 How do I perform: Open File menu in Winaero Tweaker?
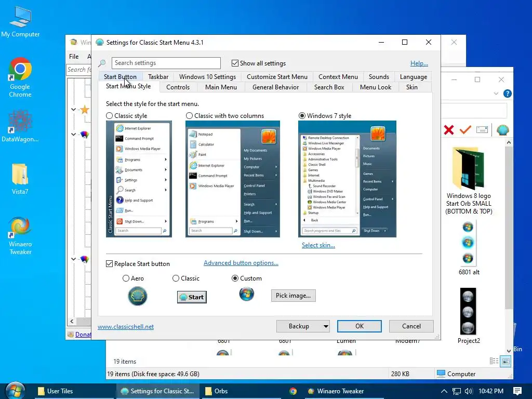[74, 56]
